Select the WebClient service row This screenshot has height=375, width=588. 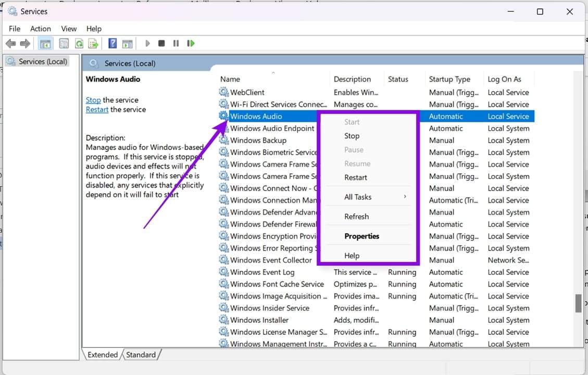click(377, 92)
